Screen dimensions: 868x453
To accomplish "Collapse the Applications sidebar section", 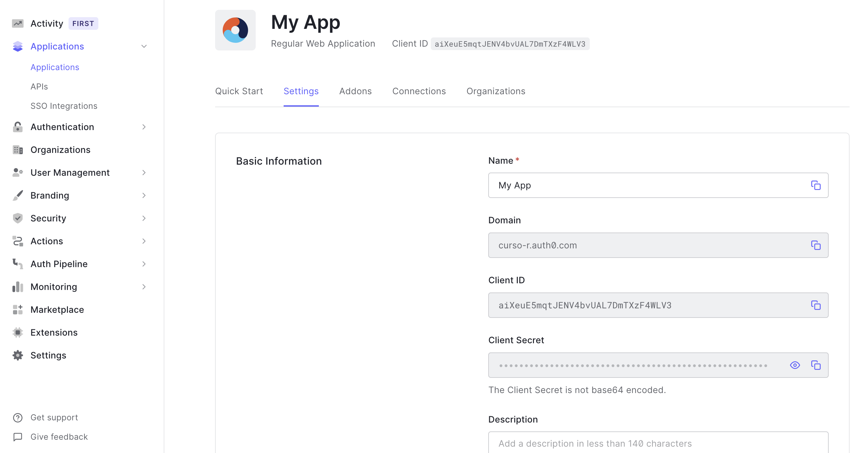I will point(144,47).
